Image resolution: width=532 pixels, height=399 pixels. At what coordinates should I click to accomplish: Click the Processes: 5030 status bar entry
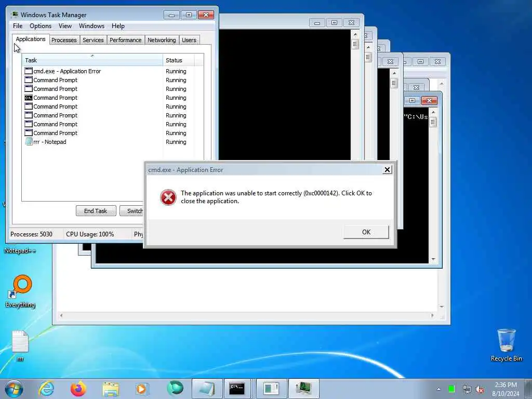31,234
